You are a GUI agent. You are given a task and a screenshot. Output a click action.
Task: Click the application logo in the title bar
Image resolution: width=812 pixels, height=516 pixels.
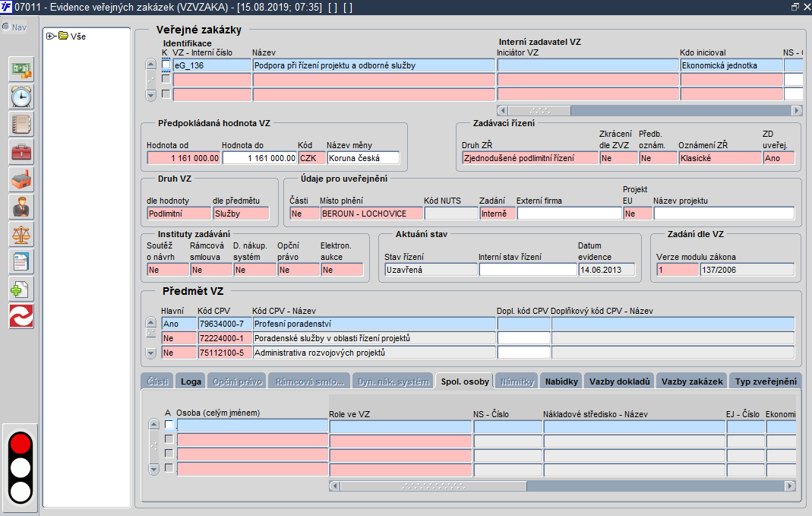[6, 8]
